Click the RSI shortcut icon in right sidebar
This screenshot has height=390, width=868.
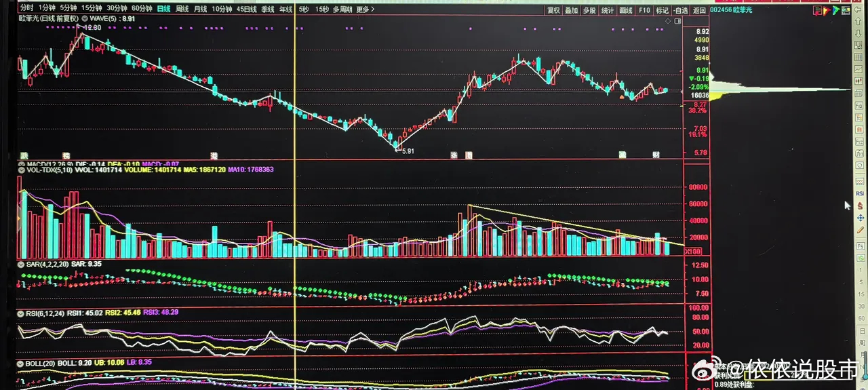pyautogui.click(x=859, y=193)
